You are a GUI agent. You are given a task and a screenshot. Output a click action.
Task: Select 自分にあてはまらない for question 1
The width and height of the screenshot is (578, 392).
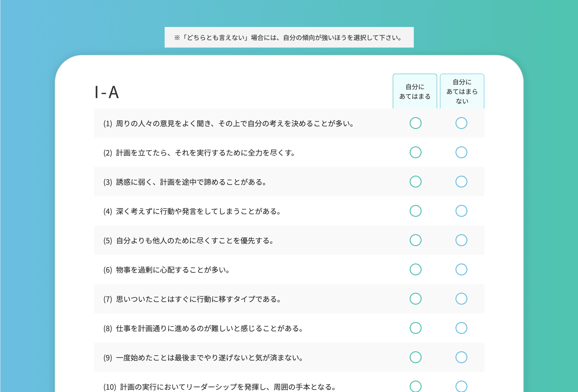pyautogui.click(x=461, y=123)
